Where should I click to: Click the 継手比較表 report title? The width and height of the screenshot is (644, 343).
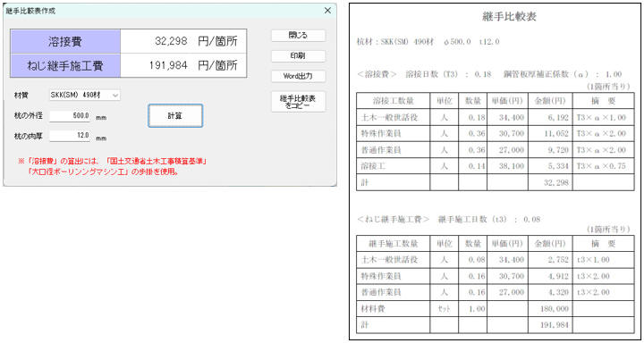click(509, 17)
